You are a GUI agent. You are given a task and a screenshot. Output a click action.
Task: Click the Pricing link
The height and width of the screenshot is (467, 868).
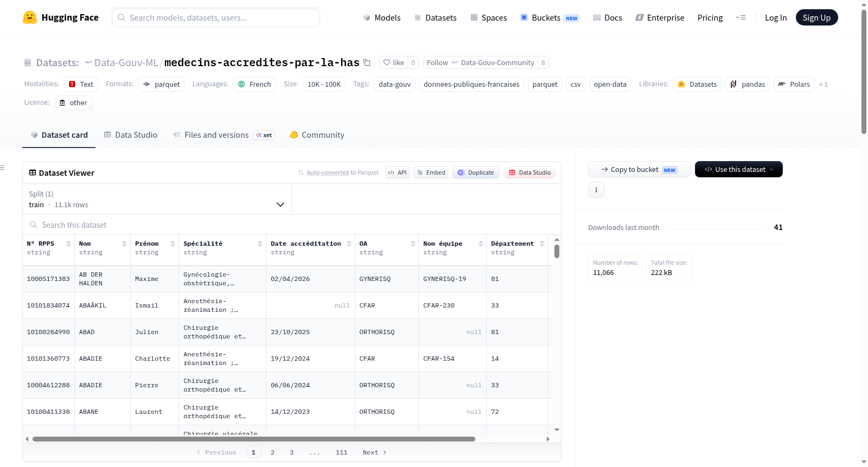710,17
